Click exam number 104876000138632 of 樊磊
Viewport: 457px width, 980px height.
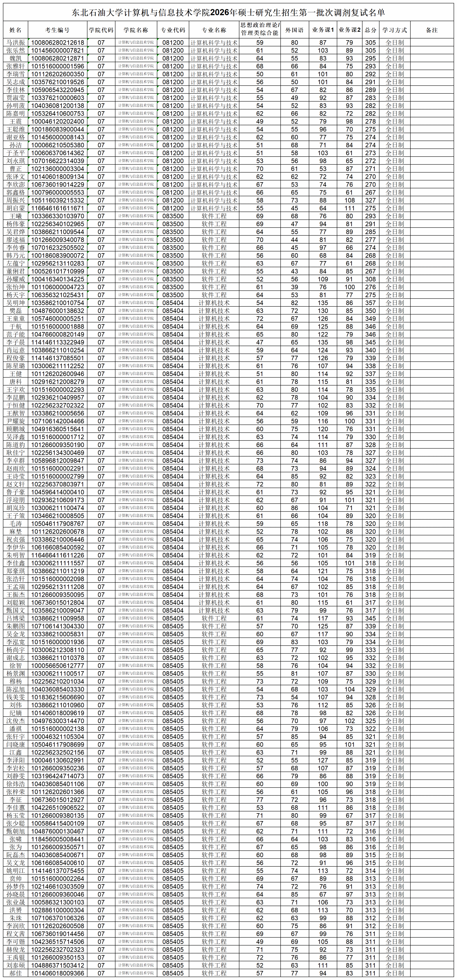pos(57,311)
